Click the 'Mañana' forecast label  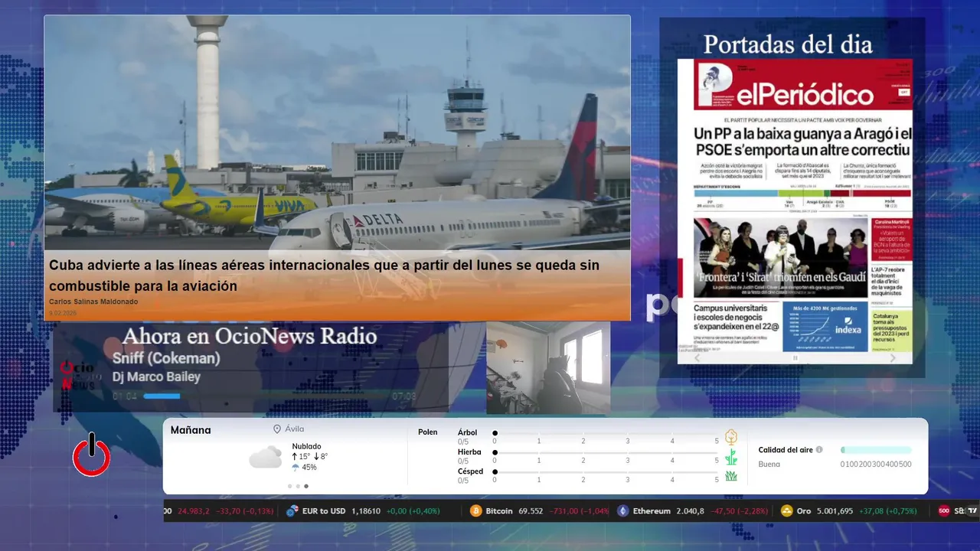[x=191, y=430]
